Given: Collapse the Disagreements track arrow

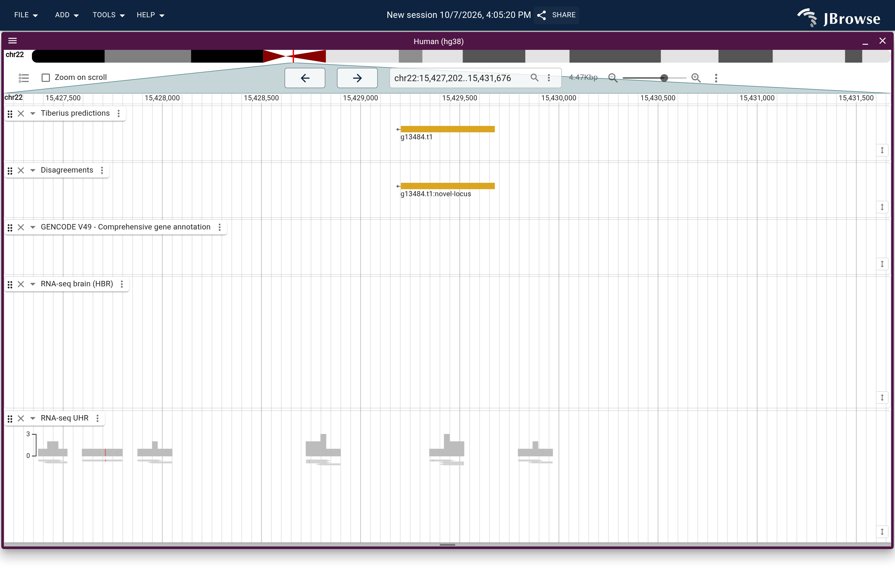Looking at the screenshot, I should coord(33,170).
